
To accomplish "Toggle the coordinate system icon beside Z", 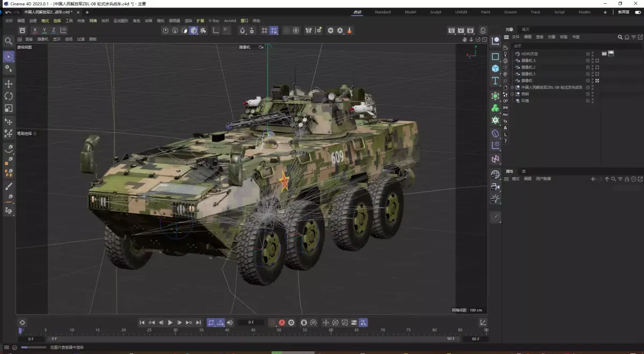I will tap(63, 31).
